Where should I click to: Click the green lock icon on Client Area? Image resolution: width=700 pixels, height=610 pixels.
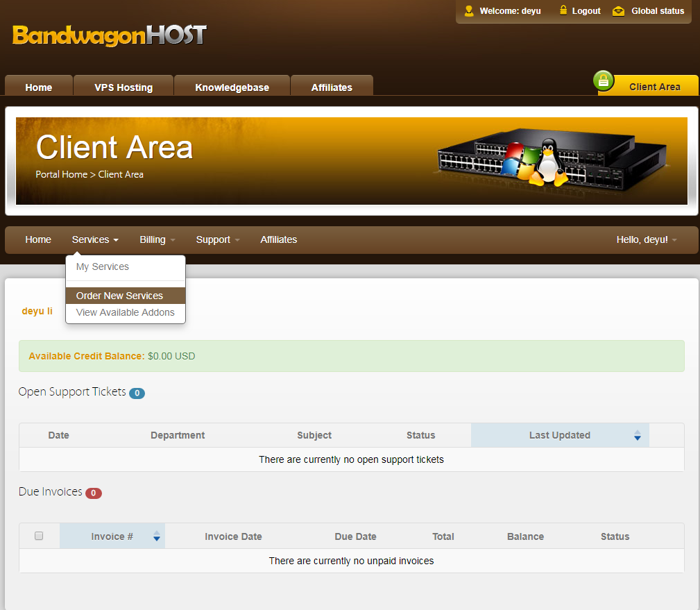604,81
